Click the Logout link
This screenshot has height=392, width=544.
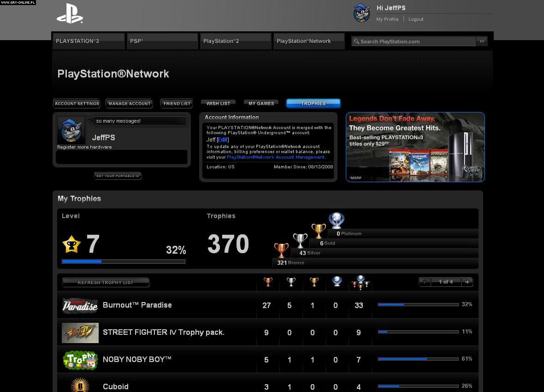click(415, 19)
